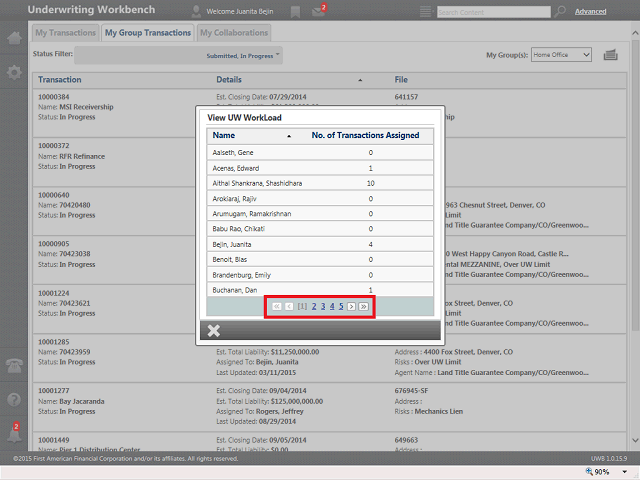Click the vertical scrollbar down arrow
Image resolution: width=640 pixels, height=480 pixels.
coord(635,440)
